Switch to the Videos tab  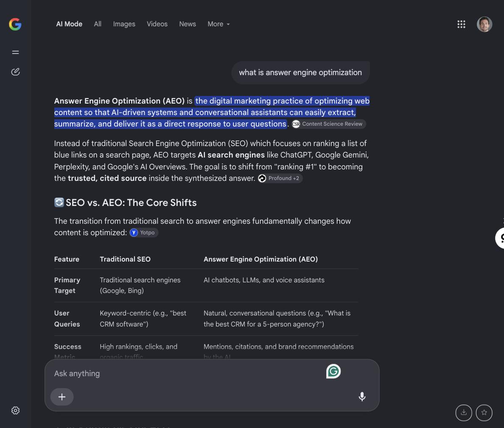pos(157,24)
